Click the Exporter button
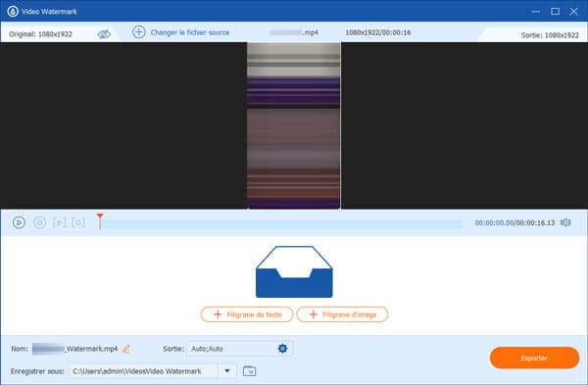Image resolution: width=588 pixels, height=385 pixels. click(x=534, y=358)
